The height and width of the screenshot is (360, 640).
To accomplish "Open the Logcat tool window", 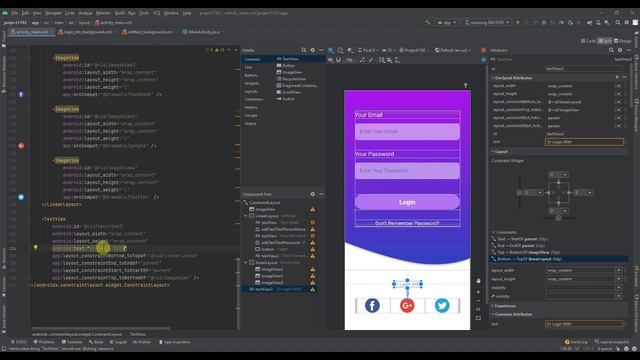I will tap(118, 342).
